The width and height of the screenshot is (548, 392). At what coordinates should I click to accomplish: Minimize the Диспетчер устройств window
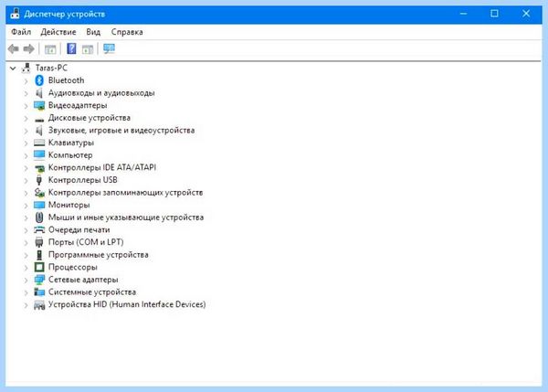tap(463, 14)
